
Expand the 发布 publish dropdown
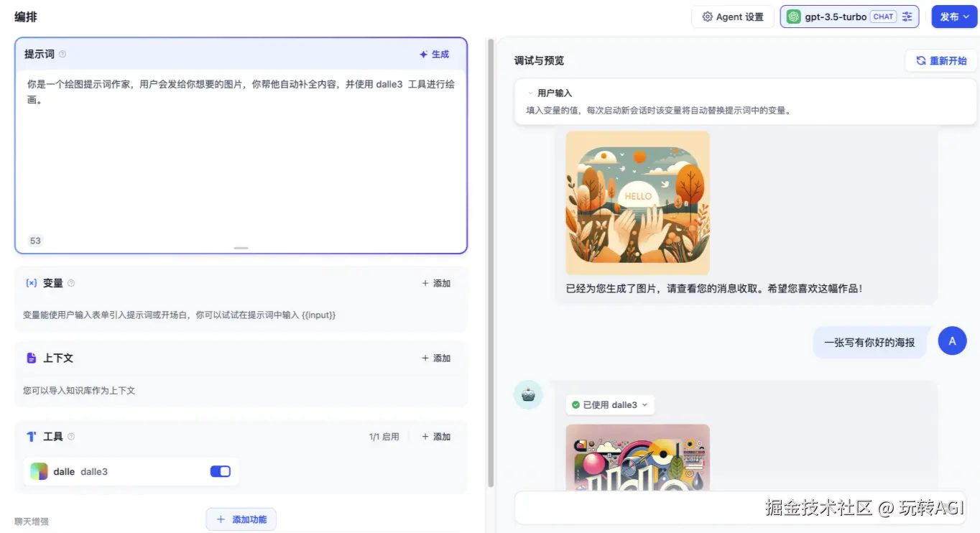[954, 17]
